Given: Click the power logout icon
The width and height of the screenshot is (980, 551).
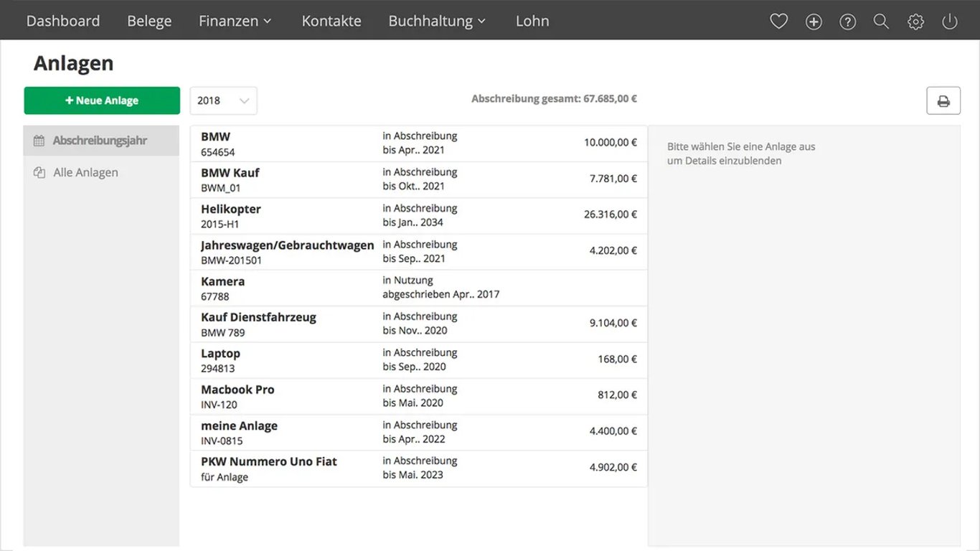Looking at the screenshot, I should coord(950,22).
